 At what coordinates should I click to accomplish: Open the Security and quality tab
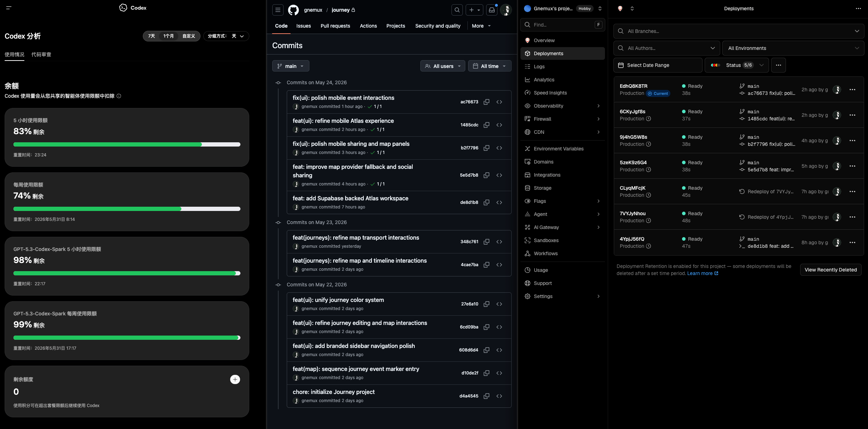pyautogui.click(x=438, y=26)
